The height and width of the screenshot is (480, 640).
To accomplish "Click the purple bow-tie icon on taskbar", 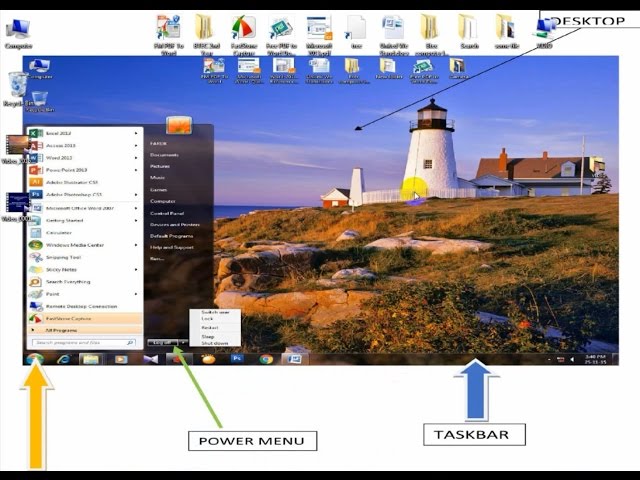I will pos(151,359).
